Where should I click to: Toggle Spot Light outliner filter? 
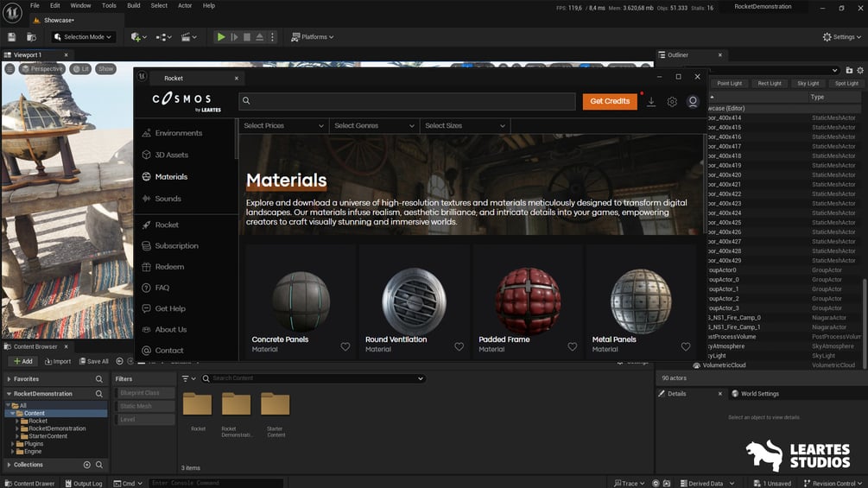pos(846,84)
